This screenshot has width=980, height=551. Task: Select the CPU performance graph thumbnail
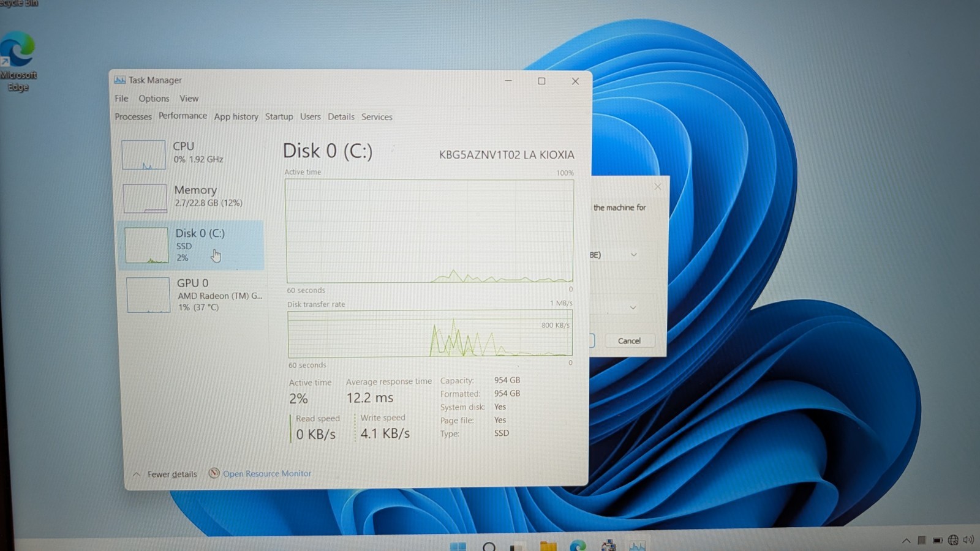tap(143, 154)
